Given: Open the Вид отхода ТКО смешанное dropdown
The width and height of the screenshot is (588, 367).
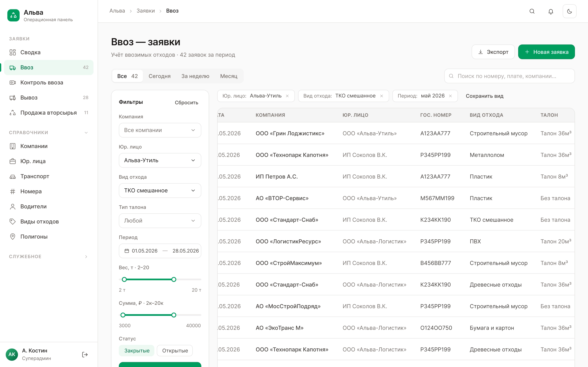Looking at the screenshot, I should (160, 191).
